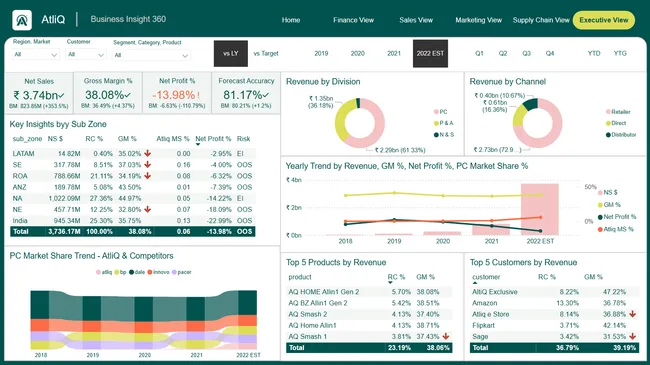Expand the Customer filter dropdown
This screenshot has width=650, height=365.
[86, 54]
